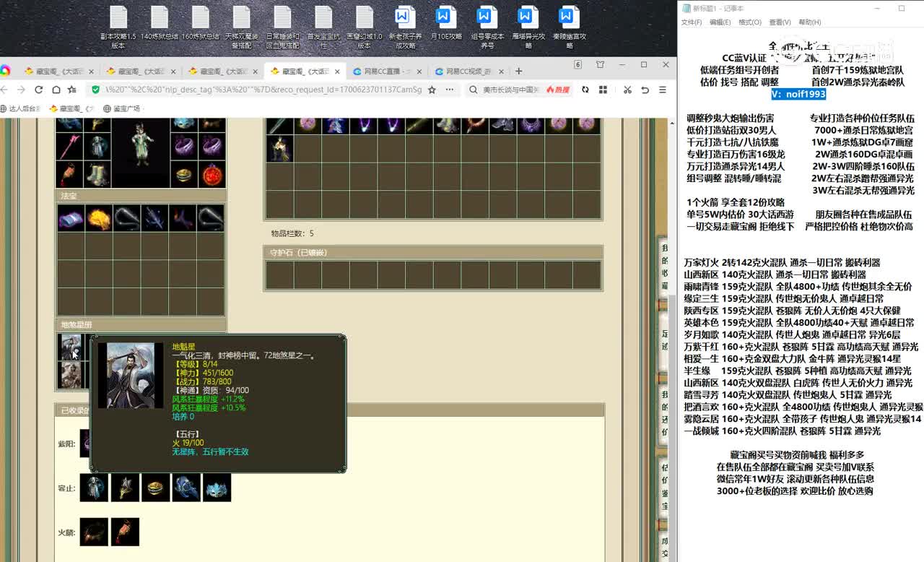Viewport: 924px width, 562px height.
Task: Click the 一战倾城 line in Notepad
Action: coord(782,431)
